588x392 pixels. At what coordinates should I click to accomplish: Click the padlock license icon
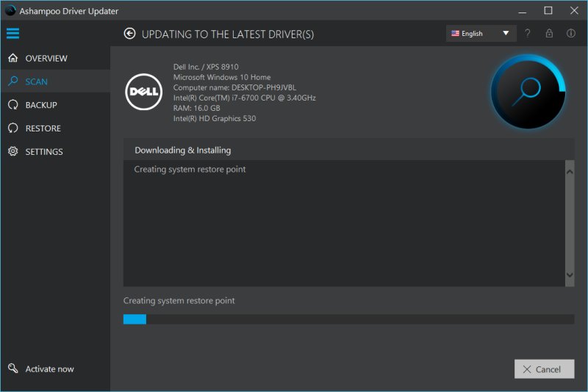pos(549,33)
